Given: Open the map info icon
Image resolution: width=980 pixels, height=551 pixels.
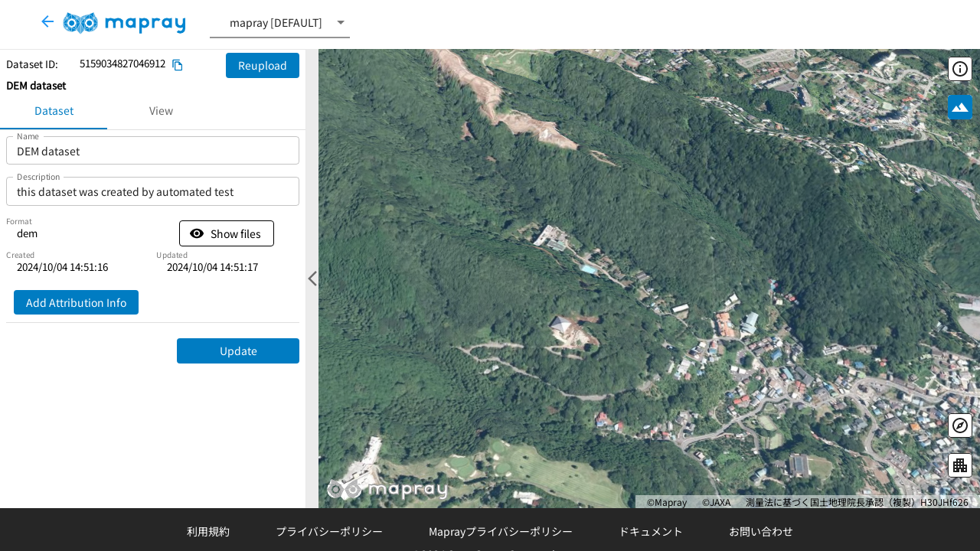Looking at the screenshot, I should tap(960, 69).
